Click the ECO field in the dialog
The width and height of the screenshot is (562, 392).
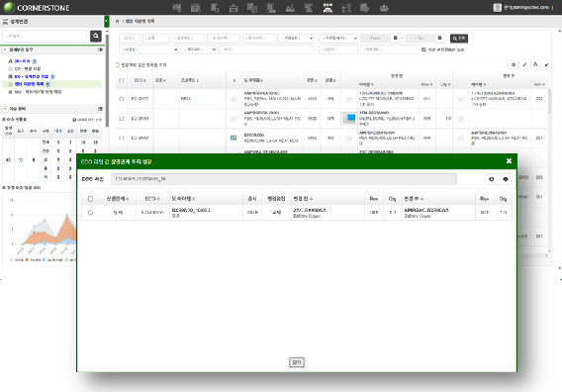(x=284, y=179)
